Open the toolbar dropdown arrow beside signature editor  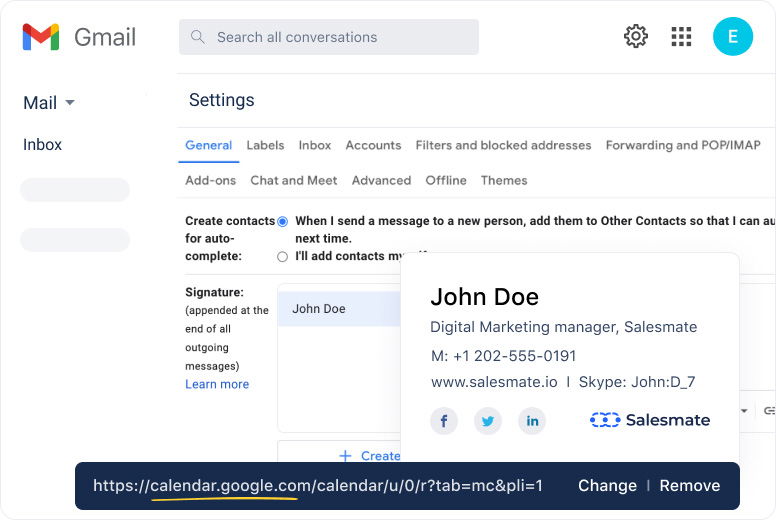point(745,411)
